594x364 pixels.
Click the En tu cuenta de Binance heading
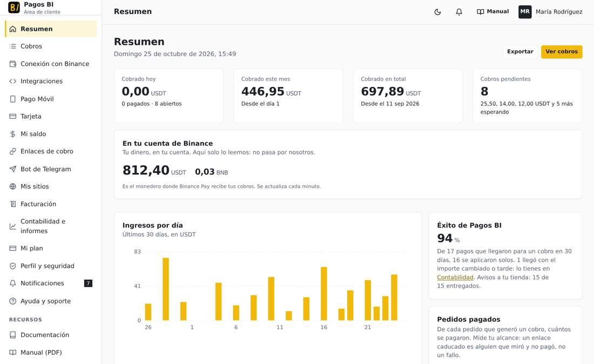pos(167,143)
